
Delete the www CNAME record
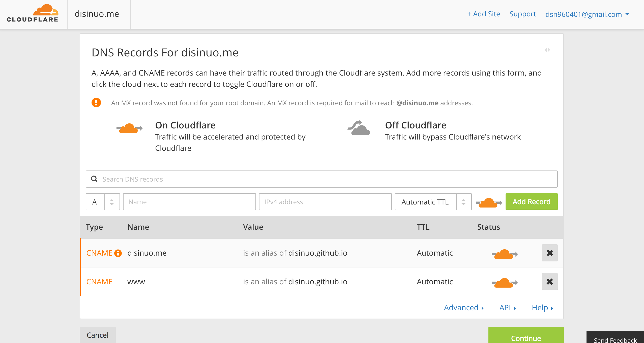click(x=550, y=282)
